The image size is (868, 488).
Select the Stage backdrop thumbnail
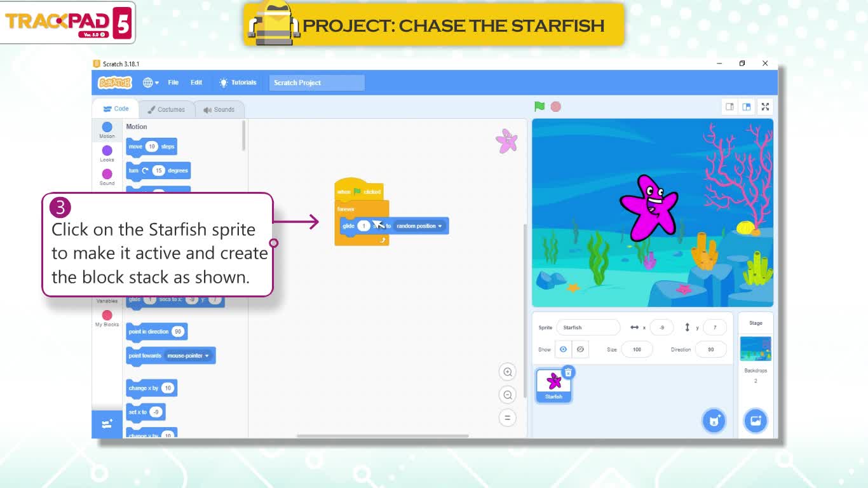(756, 349)
